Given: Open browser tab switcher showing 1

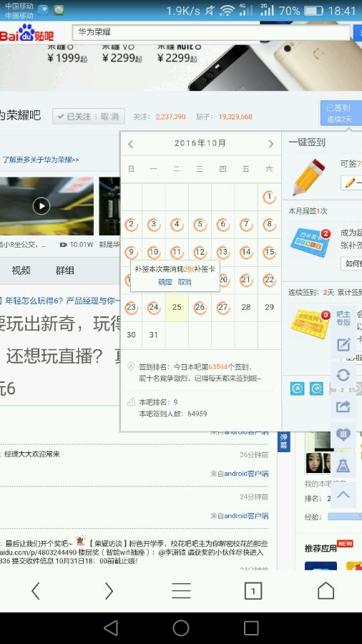Looking at the screenshot, I should click(253, 591).
